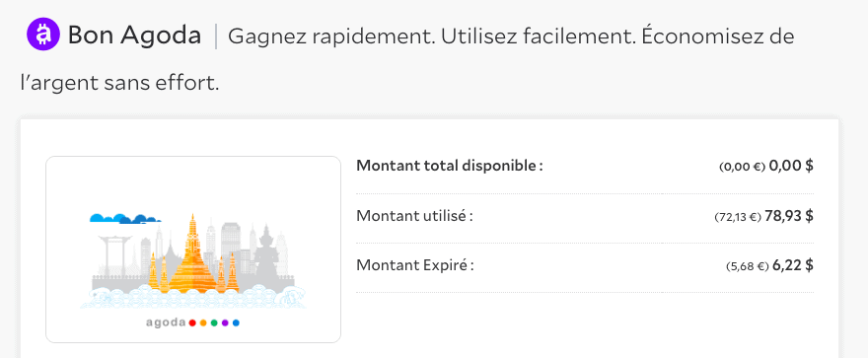
Task: Select the Montant Expiré label
Action: (415, 265)
